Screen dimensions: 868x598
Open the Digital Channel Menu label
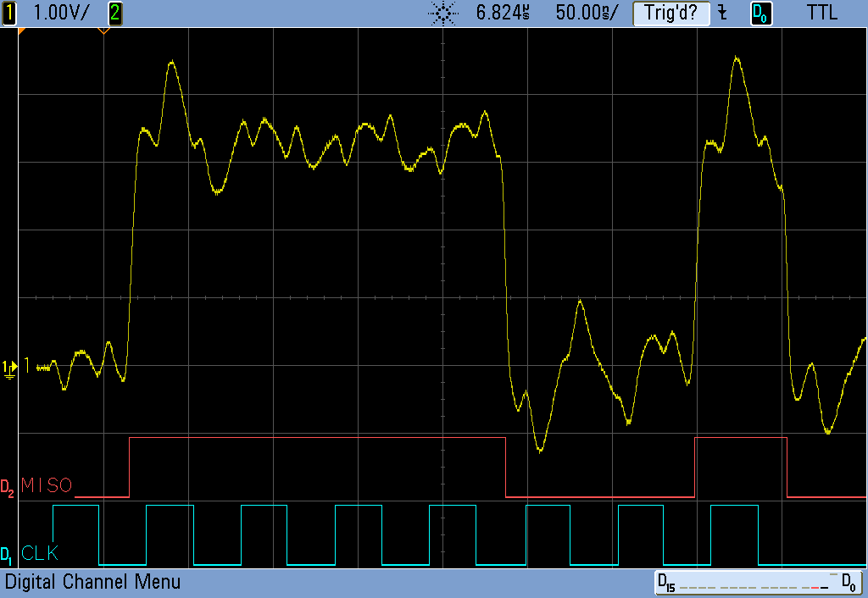pyautogui.click(x=93, y=583)
